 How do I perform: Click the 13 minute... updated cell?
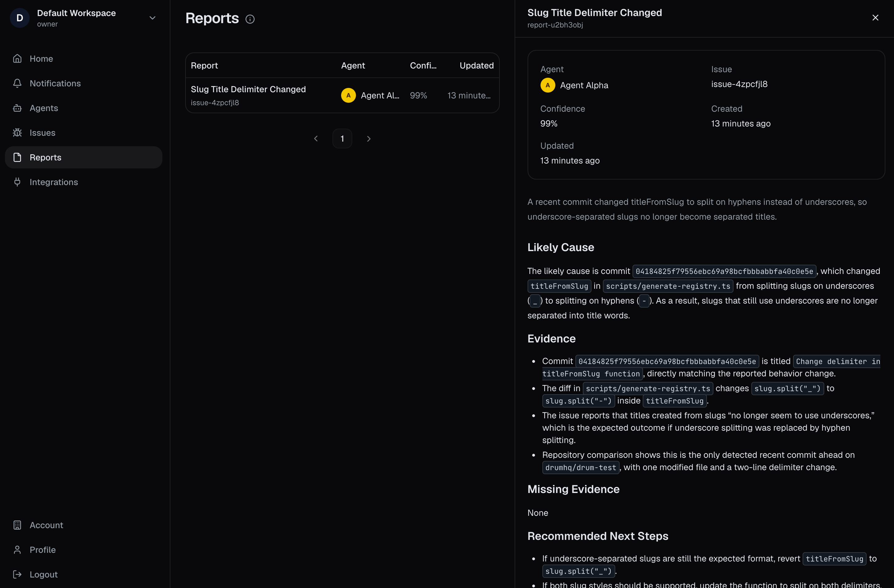click(469, 95)
